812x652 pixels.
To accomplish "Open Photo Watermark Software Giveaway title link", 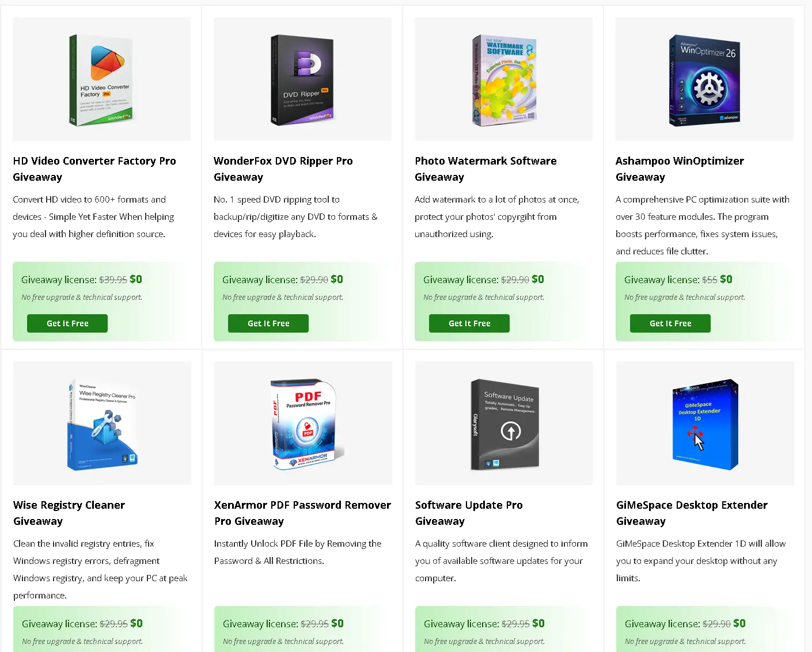I will [485, 169].
